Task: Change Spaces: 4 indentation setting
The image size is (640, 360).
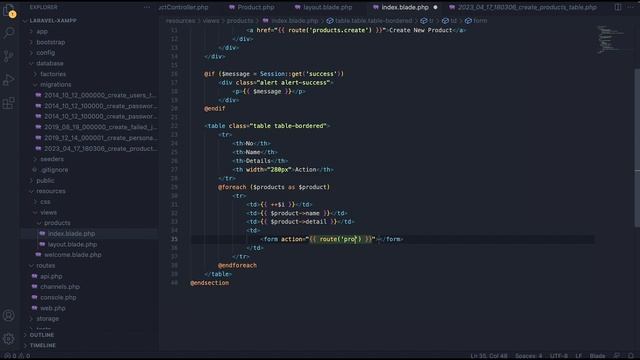Action: point(528,356)
